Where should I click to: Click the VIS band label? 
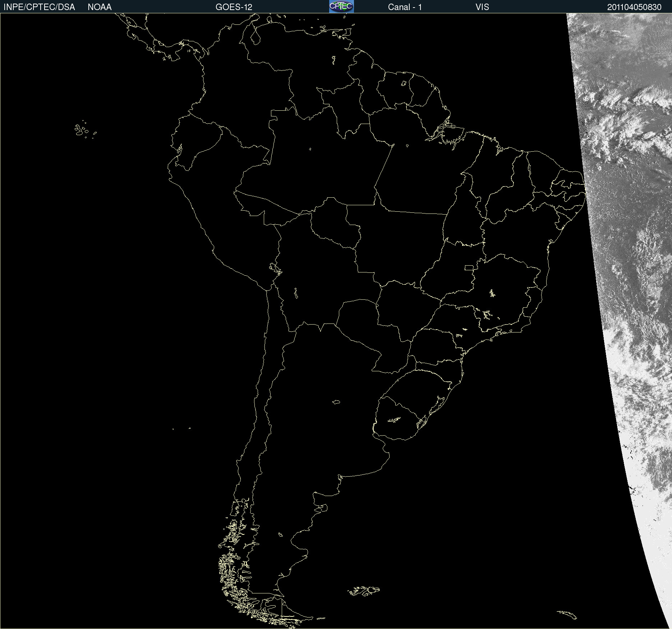pos(482,7)
